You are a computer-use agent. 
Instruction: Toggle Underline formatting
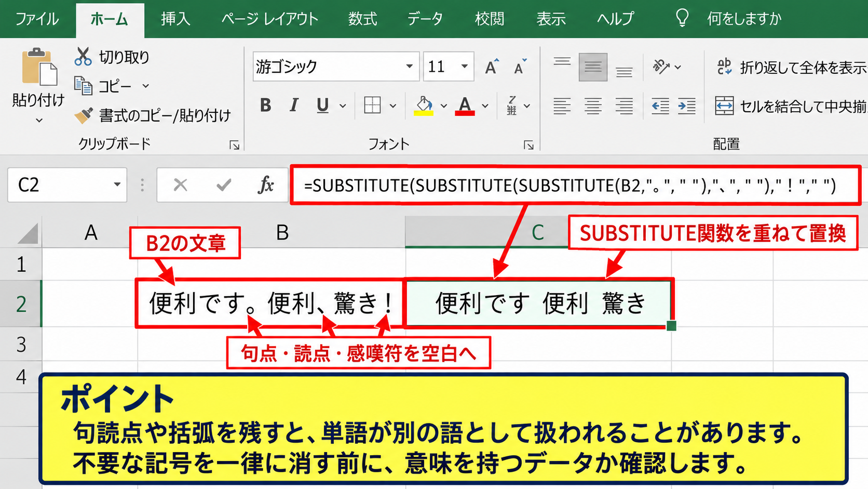(322, 105)
